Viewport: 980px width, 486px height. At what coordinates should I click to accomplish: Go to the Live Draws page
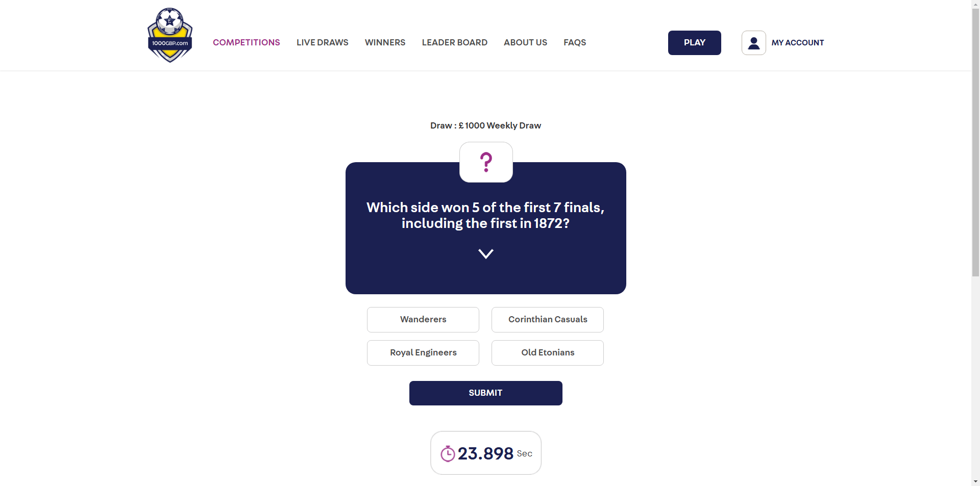pyautogui.click(x=322, y=43)
